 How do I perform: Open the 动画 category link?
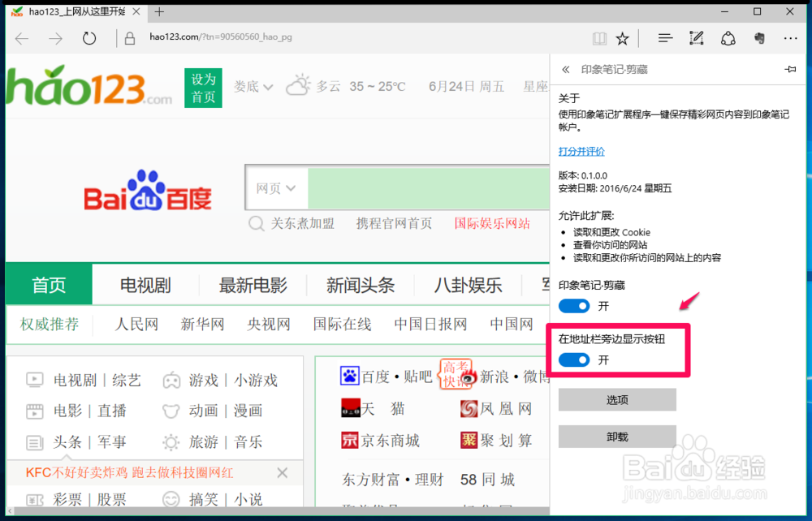point(203,411)
